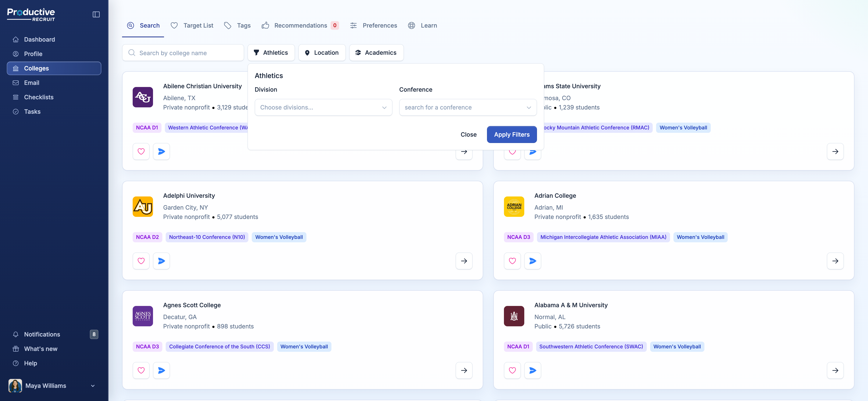Open What's new in sidebar
The height and width of the screenshot is (401, 868).
click(54, 349)
